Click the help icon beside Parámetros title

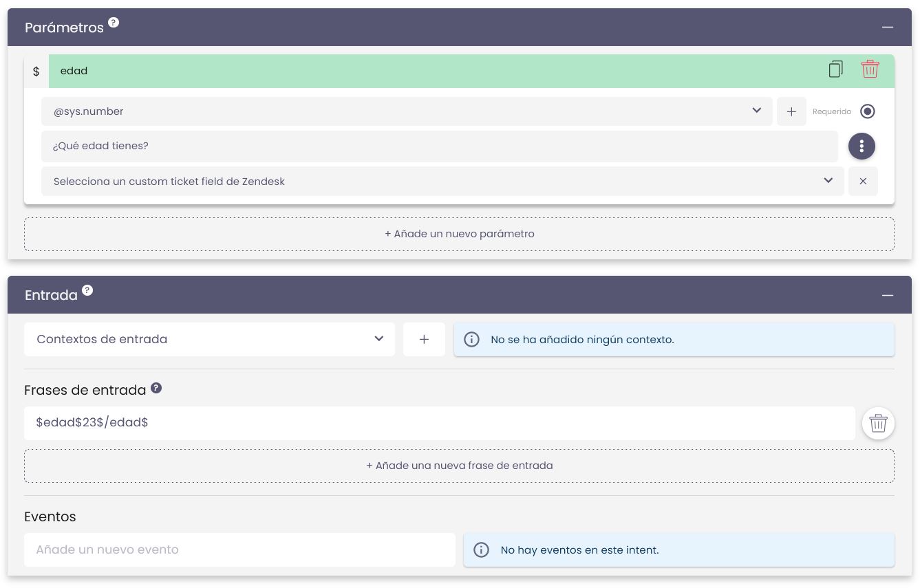(114, 22)
